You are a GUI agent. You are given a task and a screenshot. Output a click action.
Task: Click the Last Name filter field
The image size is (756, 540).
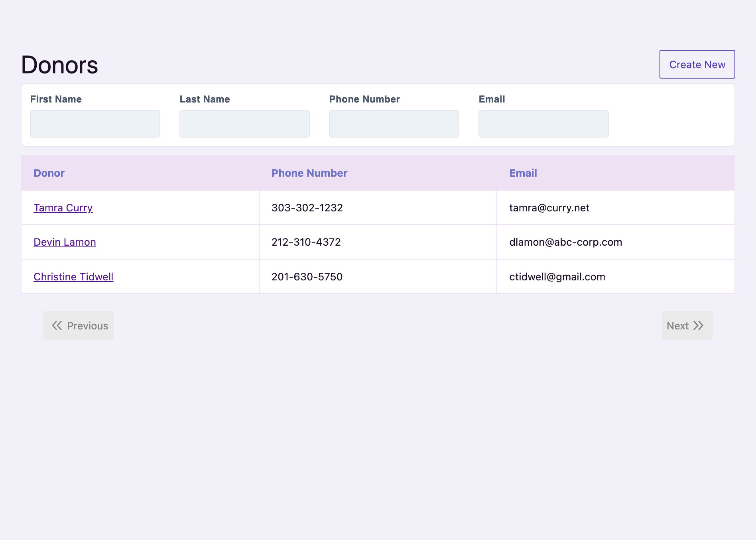[244, 124]
